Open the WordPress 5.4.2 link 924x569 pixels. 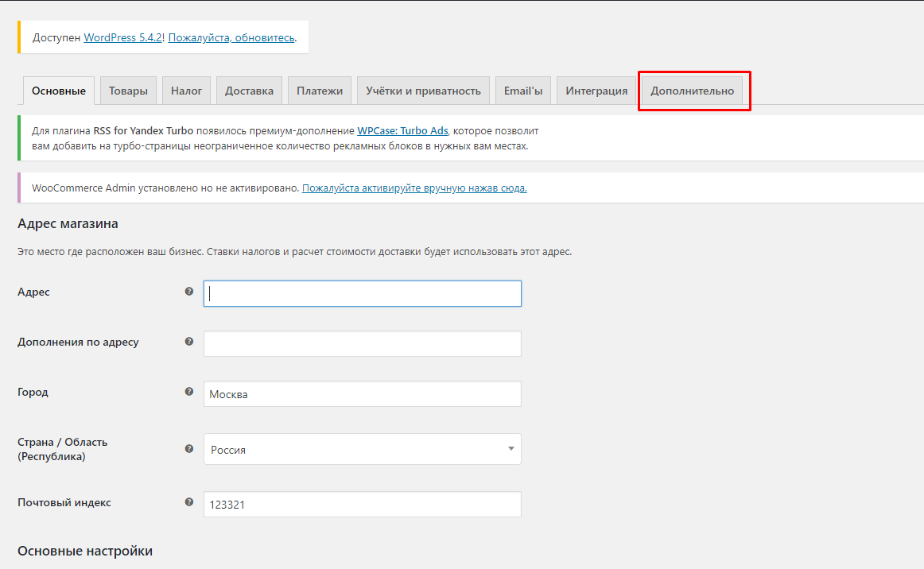click(x=123, y=37)
